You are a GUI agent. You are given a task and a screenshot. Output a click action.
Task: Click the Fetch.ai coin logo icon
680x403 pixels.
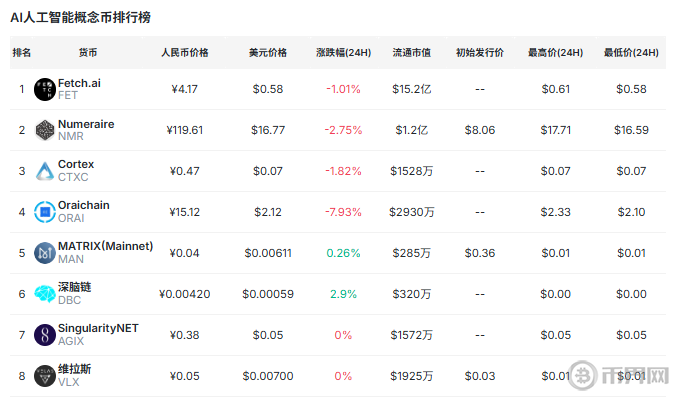[45, 89]
